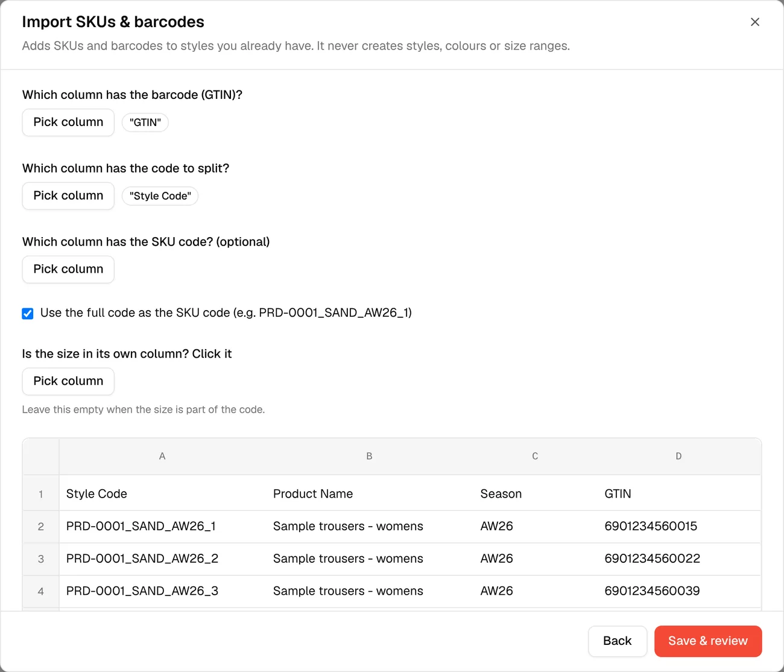Click the Save & review button
Viewport: 784px width, 672px height.
[708, 641]
